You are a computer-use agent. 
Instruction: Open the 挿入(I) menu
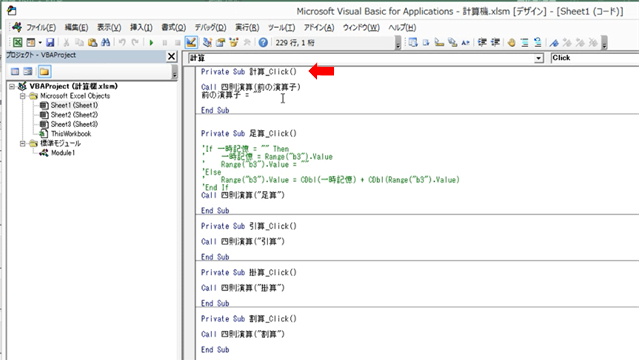141,27
